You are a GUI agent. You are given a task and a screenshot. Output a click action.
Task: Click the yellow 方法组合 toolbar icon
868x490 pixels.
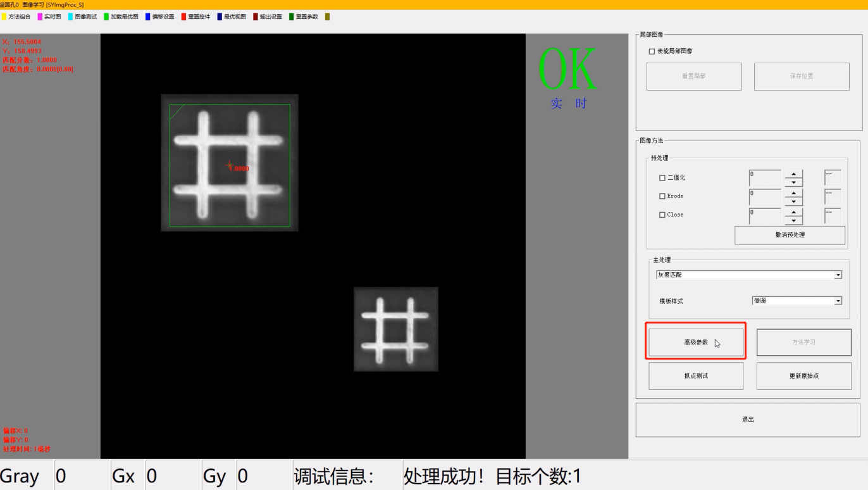tap(4, 16)
